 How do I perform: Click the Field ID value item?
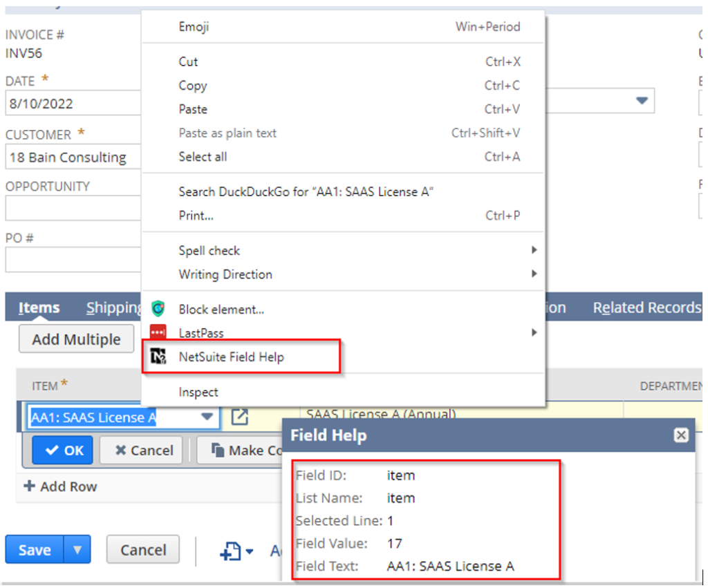coord(400,475)
